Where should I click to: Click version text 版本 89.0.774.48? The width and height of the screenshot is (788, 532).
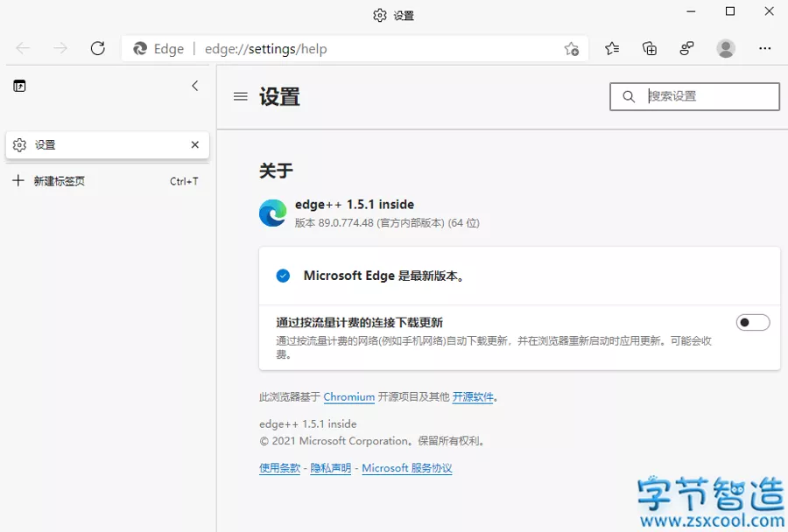point(334,223)
